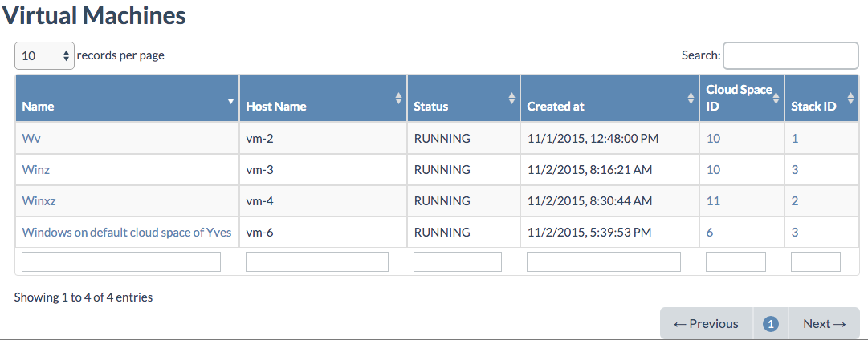Click the Host Name sort arrows
868x340 pixels.
coord(398,98)
